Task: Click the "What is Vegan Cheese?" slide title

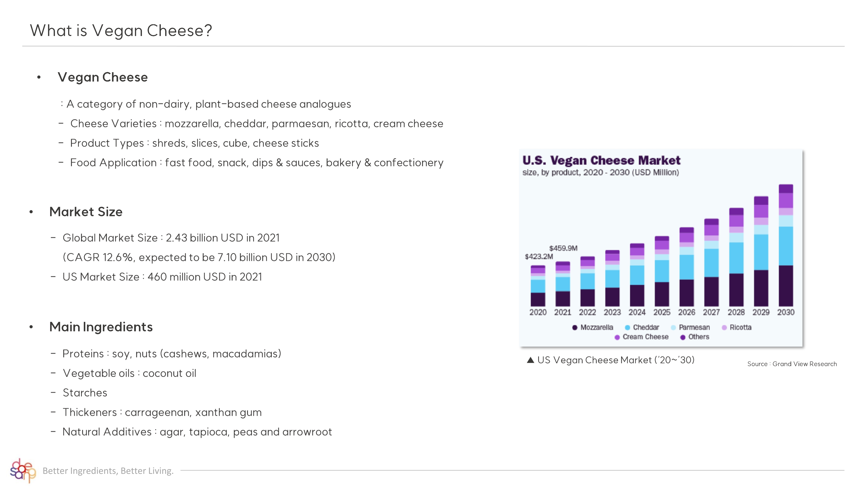Action: click(121, 31)
